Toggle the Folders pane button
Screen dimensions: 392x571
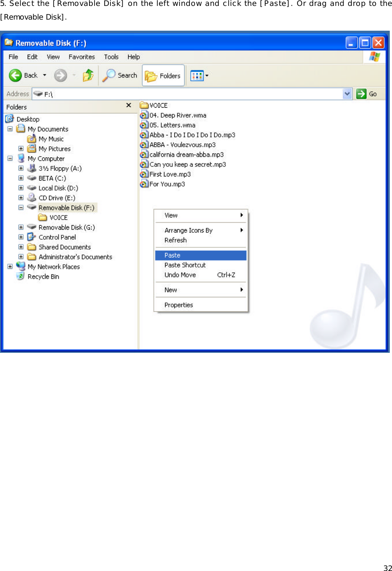(x=163, y=76)
